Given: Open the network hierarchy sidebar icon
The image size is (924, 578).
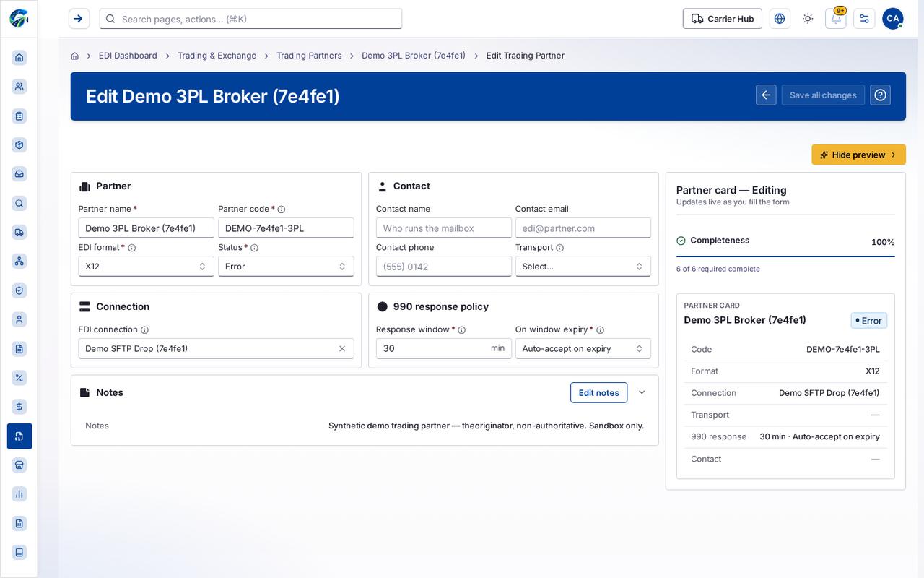Looking at the screenshot, I should coord(19,261).
